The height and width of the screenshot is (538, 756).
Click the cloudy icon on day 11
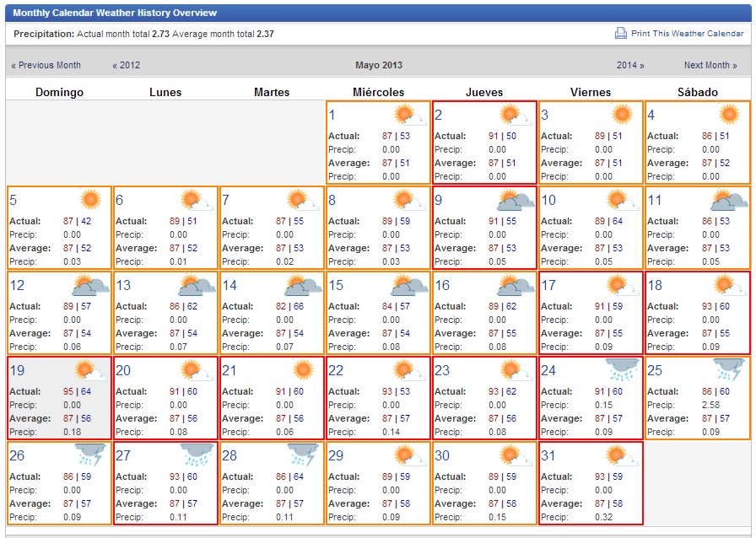(728, 201)
